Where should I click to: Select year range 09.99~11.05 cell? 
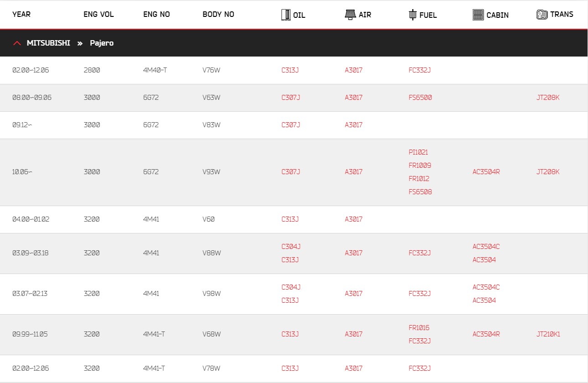[x=30, y=334]
